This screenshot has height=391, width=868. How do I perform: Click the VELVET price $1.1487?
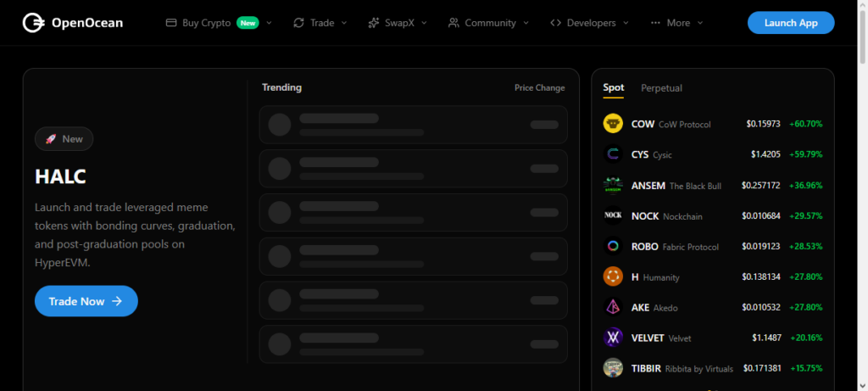point(766,338)
